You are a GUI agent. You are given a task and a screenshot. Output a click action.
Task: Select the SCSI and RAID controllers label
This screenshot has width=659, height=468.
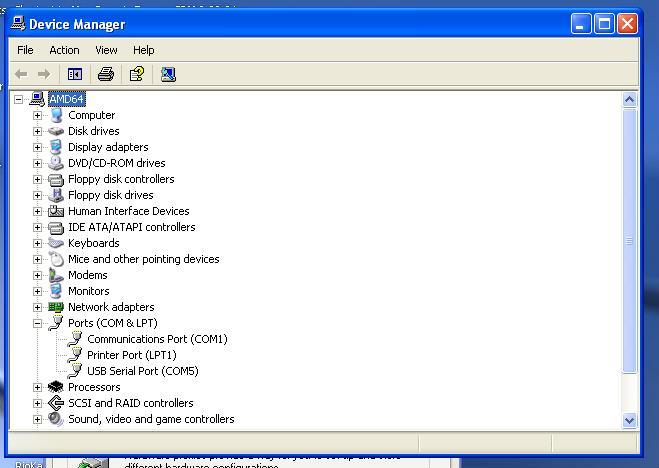pyautogui.click(x=131, y=403)
